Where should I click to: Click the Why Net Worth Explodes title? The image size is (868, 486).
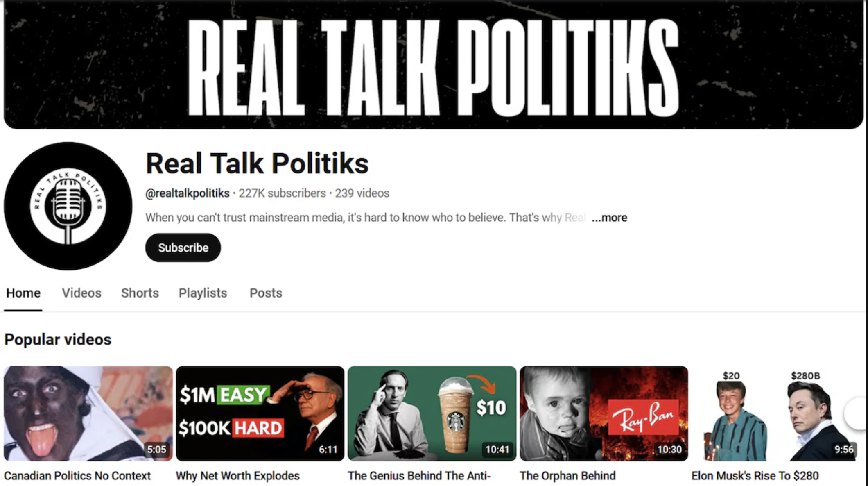coord(238,476)
